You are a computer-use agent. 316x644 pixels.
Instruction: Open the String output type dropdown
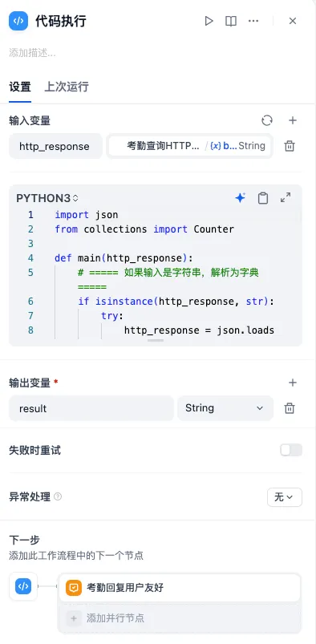coord(225,408)
